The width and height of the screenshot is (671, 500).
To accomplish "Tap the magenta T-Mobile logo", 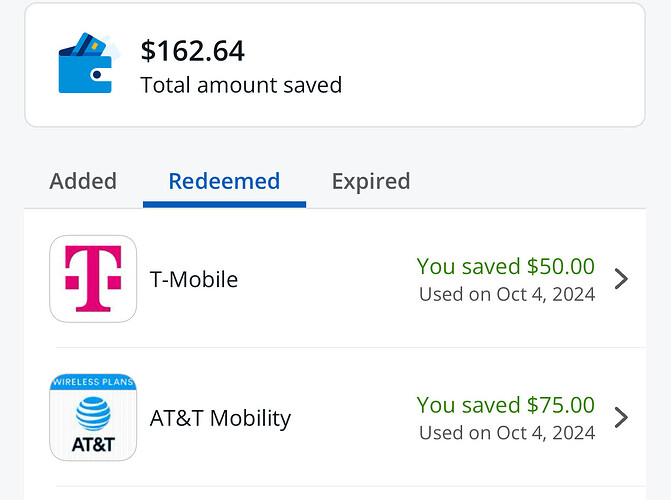I will [x=93, y=278].
